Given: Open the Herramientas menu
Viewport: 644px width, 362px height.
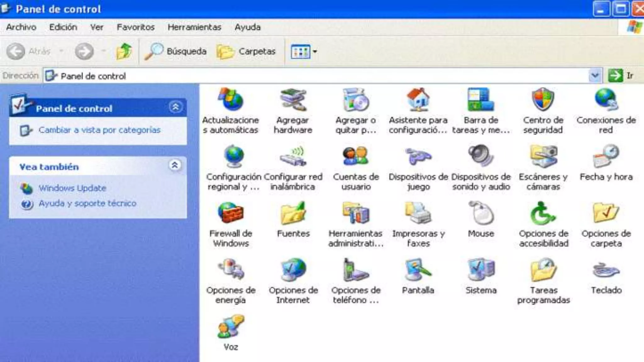Looking at the screenshot, I should coord(194,27).
